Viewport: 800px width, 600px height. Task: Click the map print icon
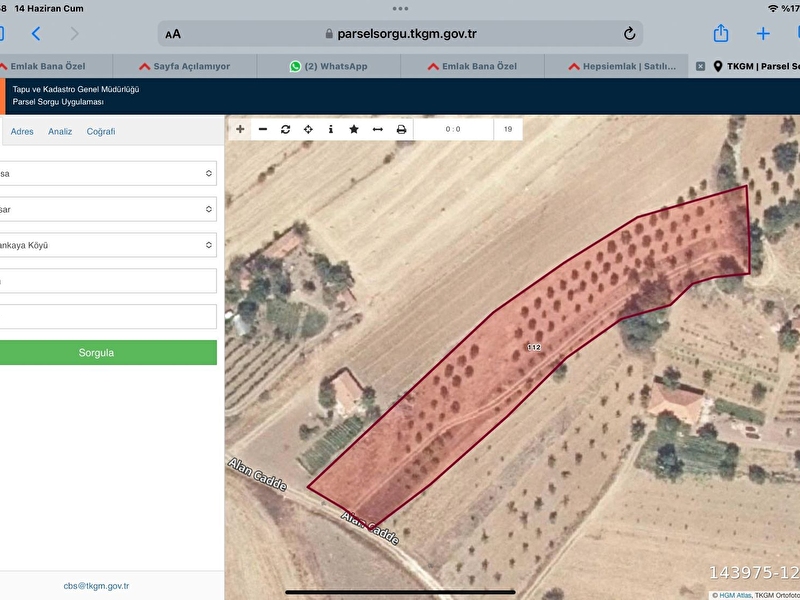[402, 129]
